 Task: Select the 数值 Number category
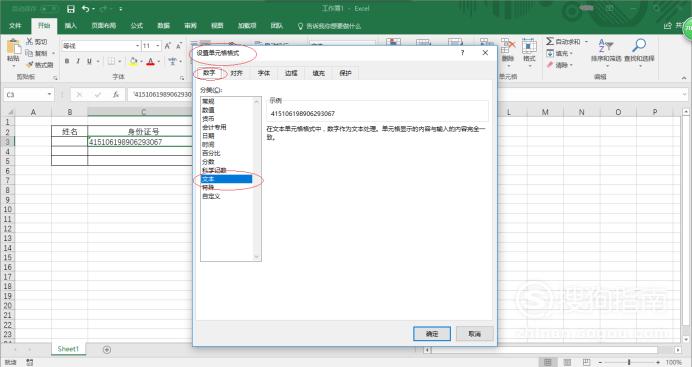point(226,110)
